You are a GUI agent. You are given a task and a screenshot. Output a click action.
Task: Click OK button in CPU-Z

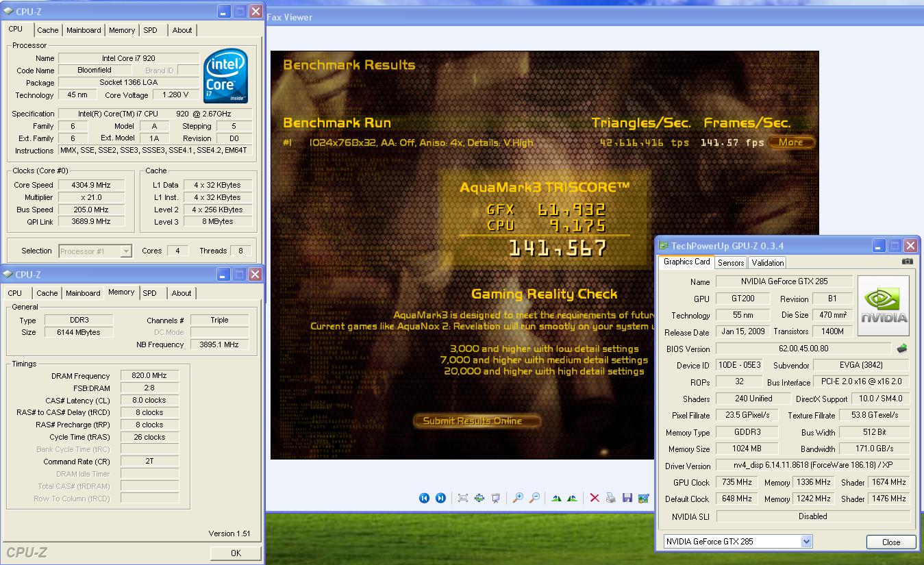pyautogui.click(x=236, y=553)
